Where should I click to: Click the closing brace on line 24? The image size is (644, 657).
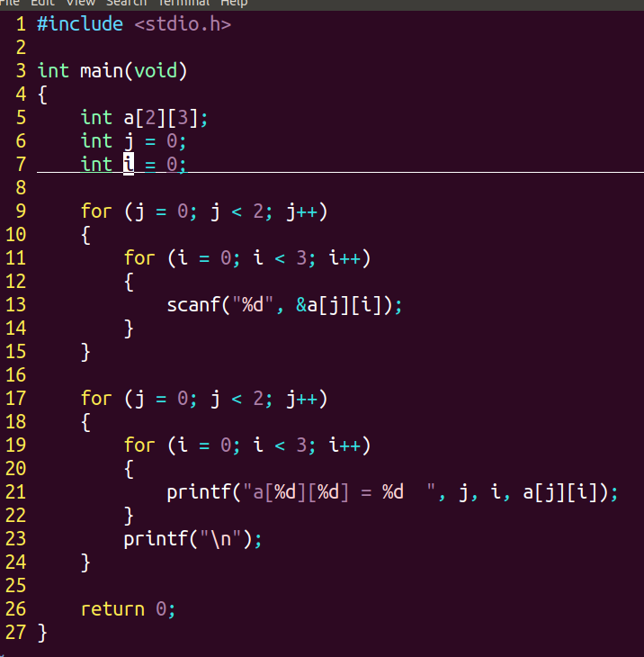click(x=85, y=562)
